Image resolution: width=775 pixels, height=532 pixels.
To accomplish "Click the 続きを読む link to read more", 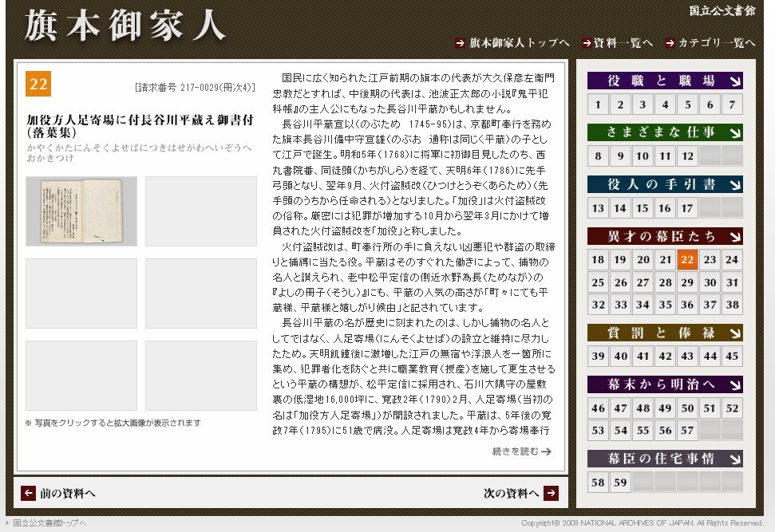I will coord(522,449).
